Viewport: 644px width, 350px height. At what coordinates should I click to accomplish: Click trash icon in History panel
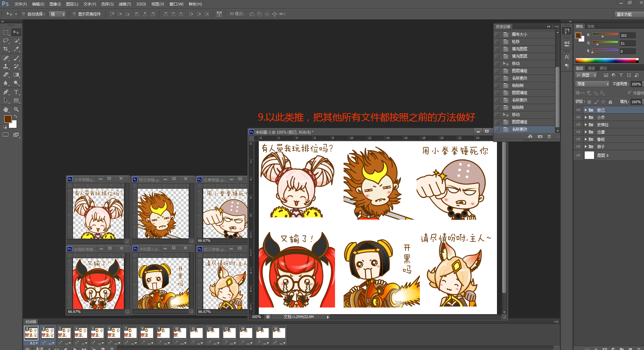pyautogui.click(x=549, y=136)
